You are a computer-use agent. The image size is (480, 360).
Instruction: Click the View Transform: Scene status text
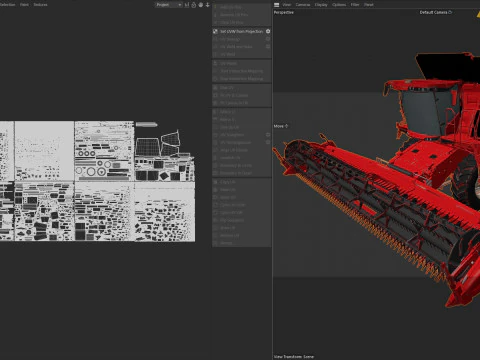click(x=294, y=357)
